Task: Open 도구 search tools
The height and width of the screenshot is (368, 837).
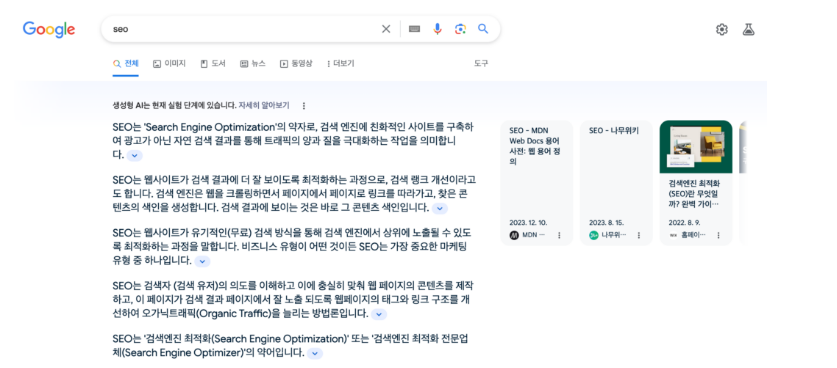Action: 481,63
